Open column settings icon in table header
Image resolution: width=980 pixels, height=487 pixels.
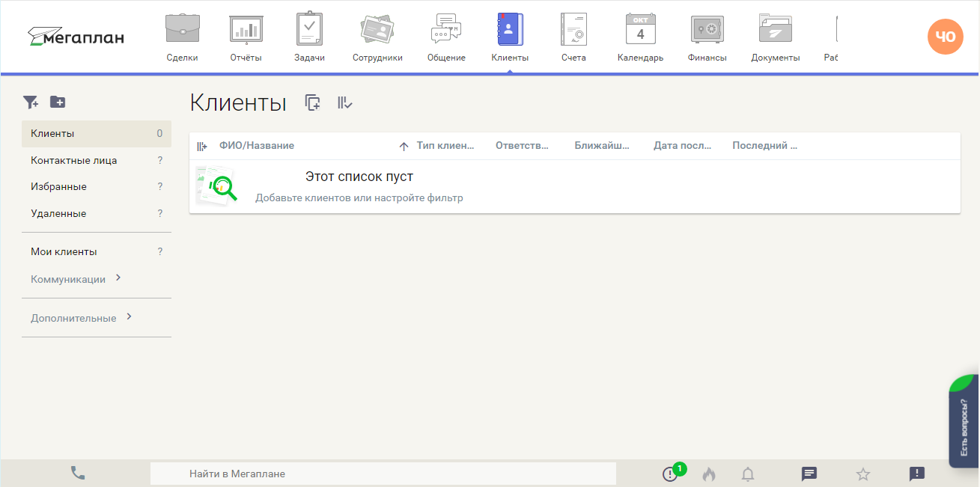click(x=201, y=147)
